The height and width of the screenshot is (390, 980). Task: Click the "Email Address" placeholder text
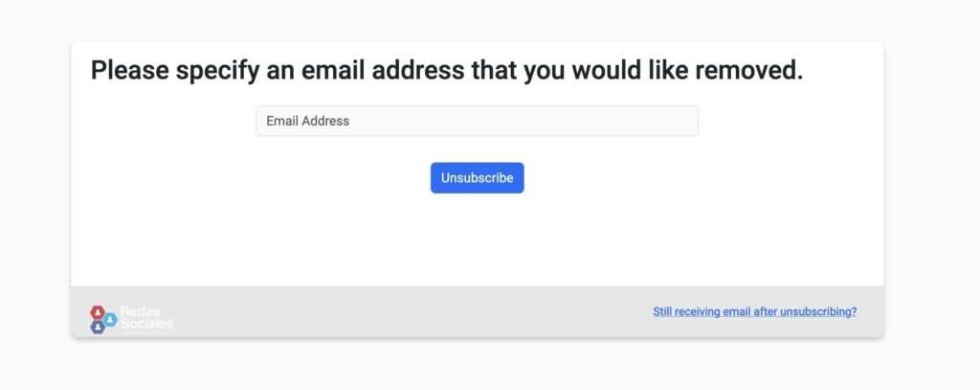(307, 121)
